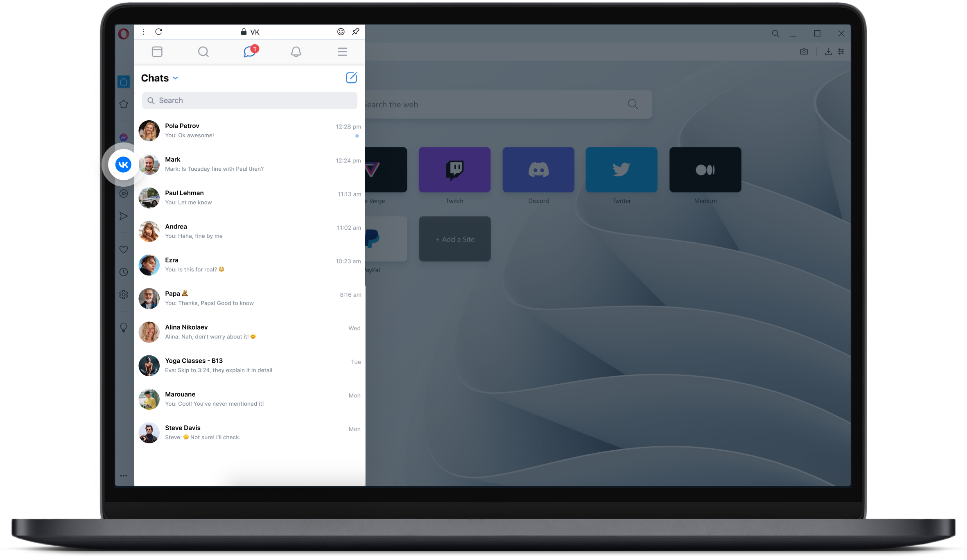Select the notifications bell icon
The height and width of the screenshot is (560, 967).
[296, 51]
